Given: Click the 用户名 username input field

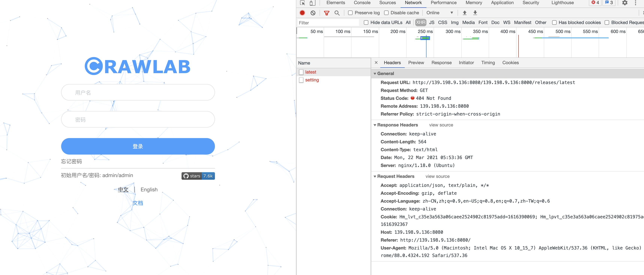Looking at the screenshot, I should pyautogui.click(x=138, y=92).
